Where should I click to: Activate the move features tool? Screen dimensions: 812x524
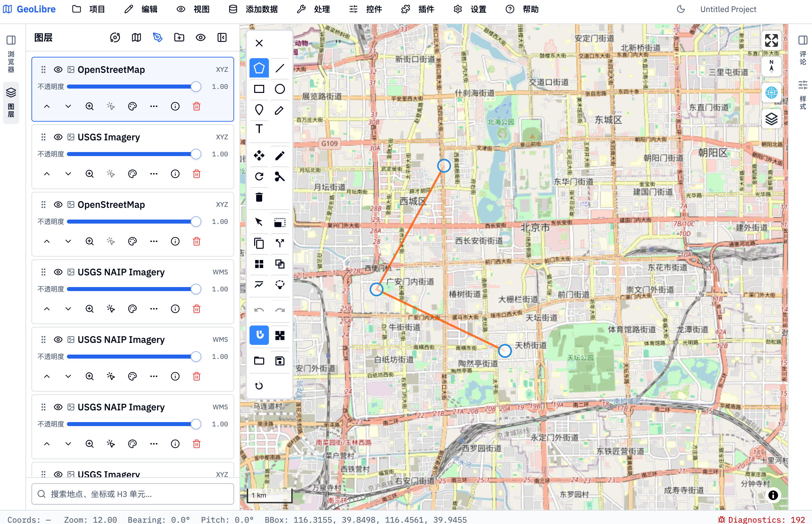[x=259, y=156]
